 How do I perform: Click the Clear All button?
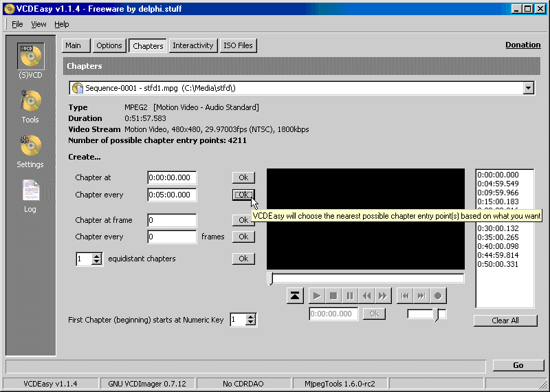click(505, 320)
